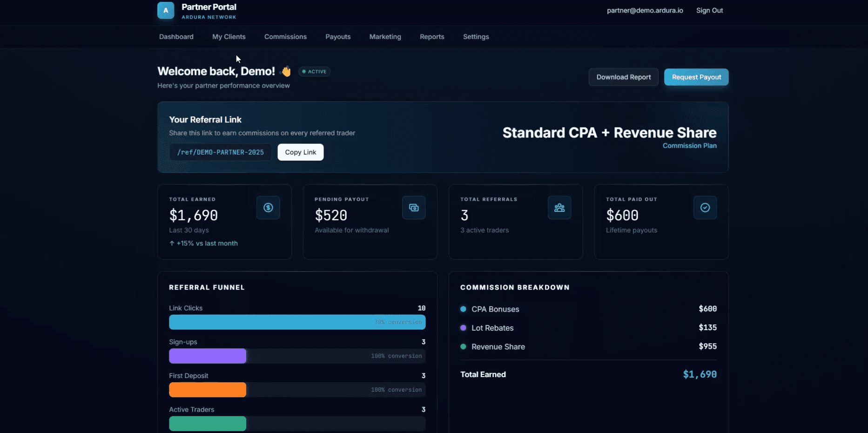868x433 pixels.
Task: Click the $600 Total Paid Out amount
Action: (x=622, y=215)
